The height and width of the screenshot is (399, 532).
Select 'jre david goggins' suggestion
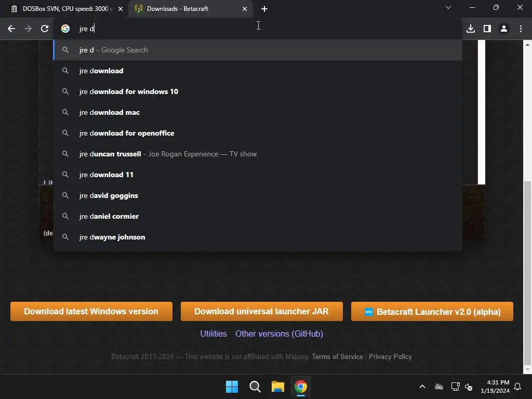258,195
